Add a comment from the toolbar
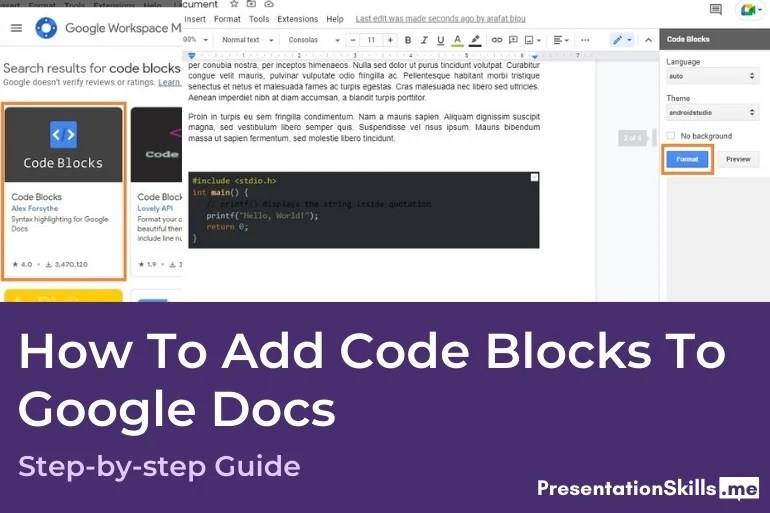Screen dimensions: 770x513 (x=513, y=40)
